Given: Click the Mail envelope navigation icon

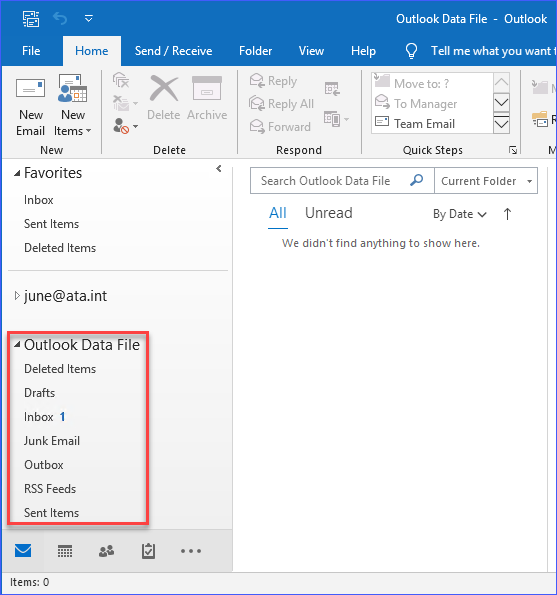Looking at the screenshot, I should [x=23, y=551].
